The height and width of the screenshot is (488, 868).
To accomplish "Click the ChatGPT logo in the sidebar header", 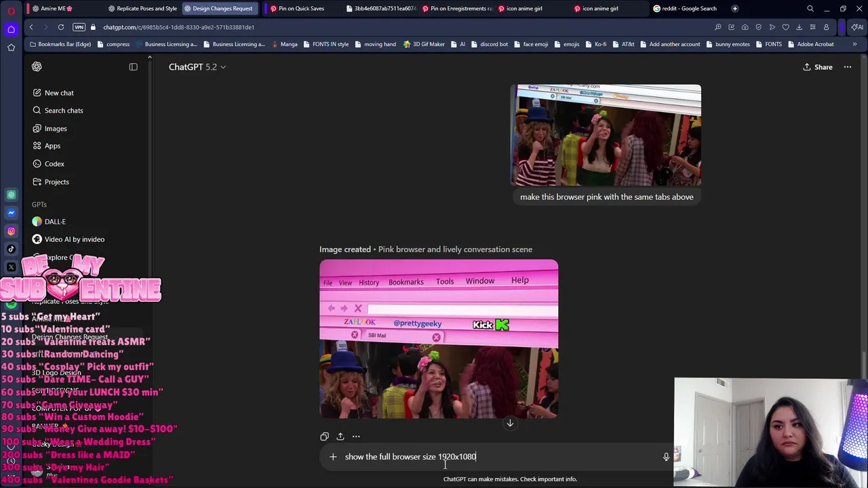I will pyautogui.click(x=37, y=66).
